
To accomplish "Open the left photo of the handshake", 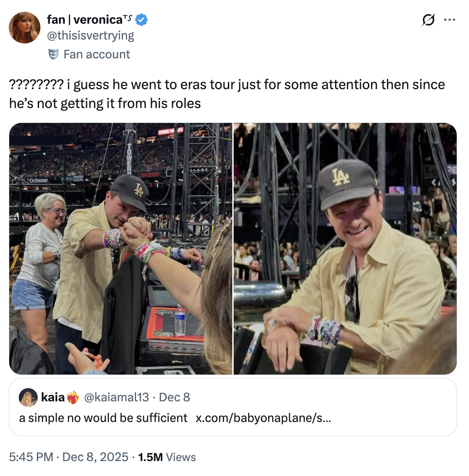I will point(121,249).
